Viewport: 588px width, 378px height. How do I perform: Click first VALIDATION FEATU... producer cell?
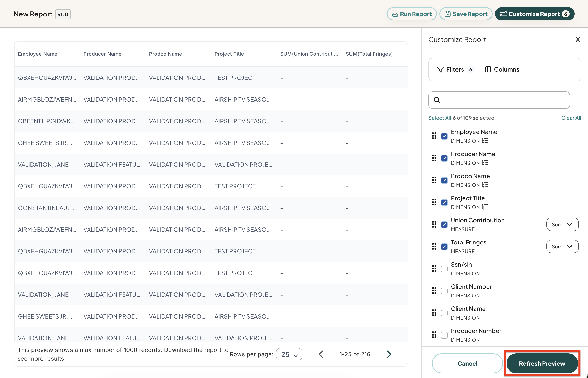[112, 164]
